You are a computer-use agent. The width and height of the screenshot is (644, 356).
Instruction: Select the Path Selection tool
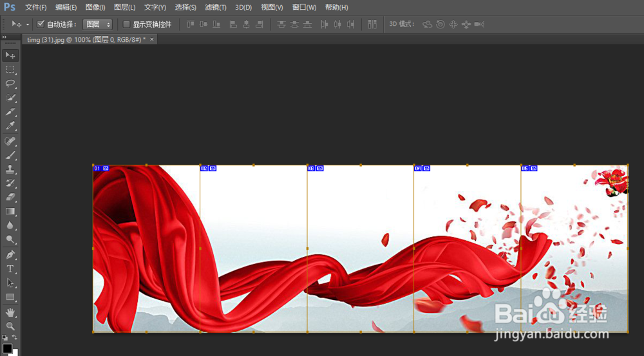click(10, 283)
